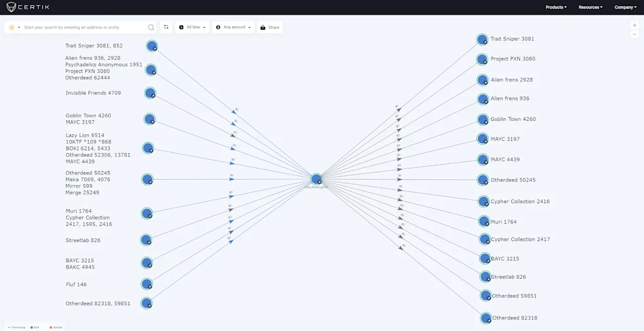Zoom out with the minus button
The height and width of the screenshot is (331, 644).
[x=634, y=34]
